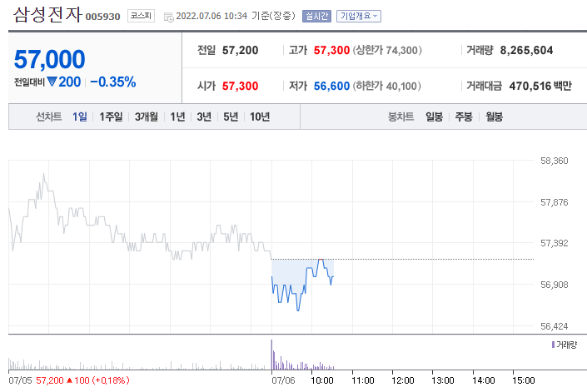Viewport: 587px width, 392px height.
Task: Choose the 5년 chart period
Action: pyautogui.click(x=231, y=117)
